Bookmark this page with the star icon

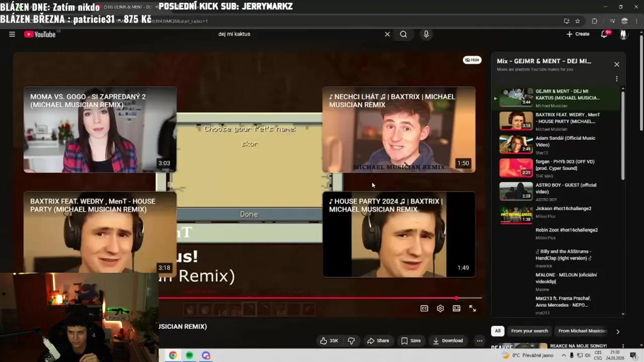pyautogui.click(x=578, y=21)
